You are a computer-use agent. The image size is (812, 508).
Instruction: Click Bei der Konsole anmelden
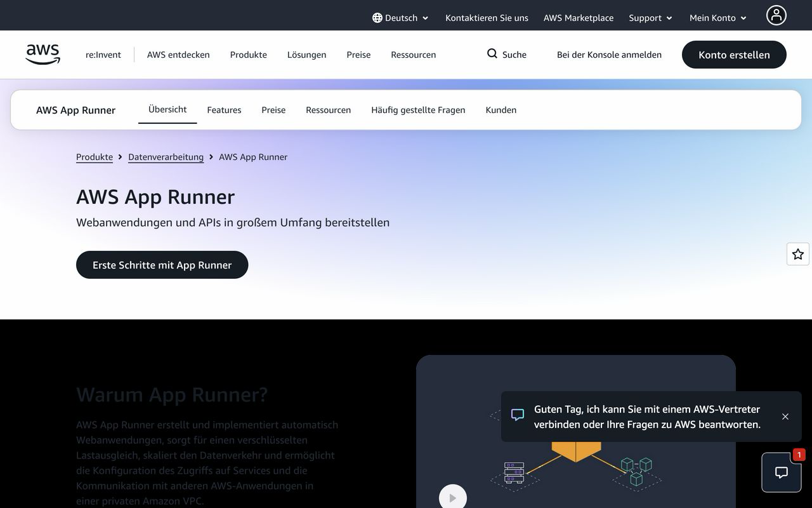(x=609, y=55)
